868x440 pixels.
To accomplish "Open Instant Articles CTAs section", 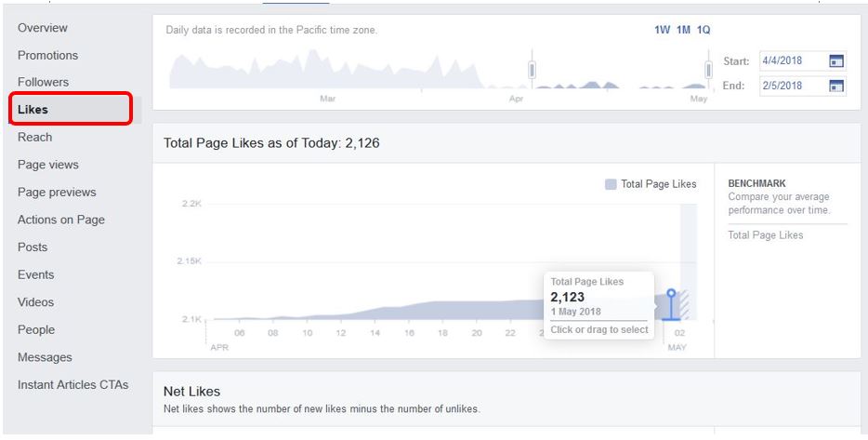I will tap(73, 384).
